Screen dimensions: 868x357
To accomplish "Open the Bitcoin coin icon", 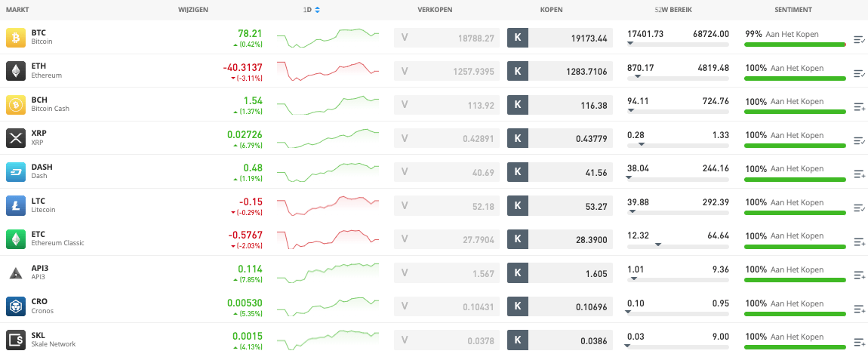I will pyautogui.click(x=16, y=38).
